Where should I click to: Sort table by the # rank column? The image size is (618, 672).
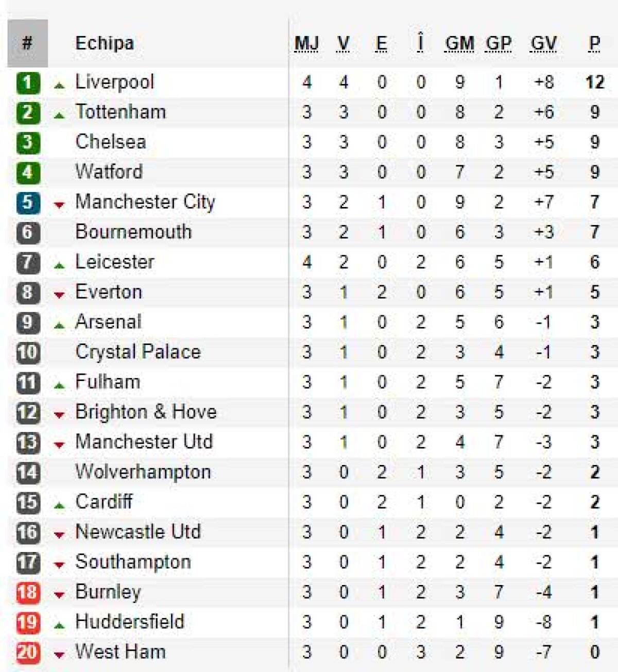(27, 43)
